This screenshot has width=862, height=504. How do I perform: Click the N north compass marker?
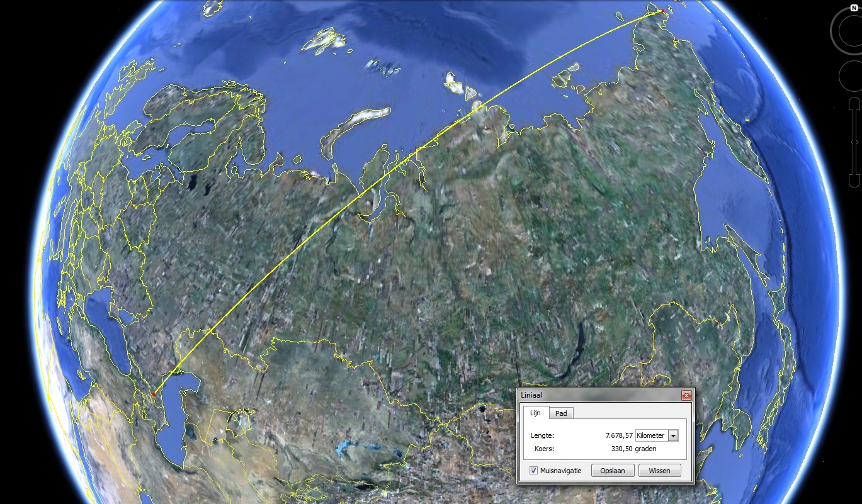pyautogui.click(x=854, y=8)
